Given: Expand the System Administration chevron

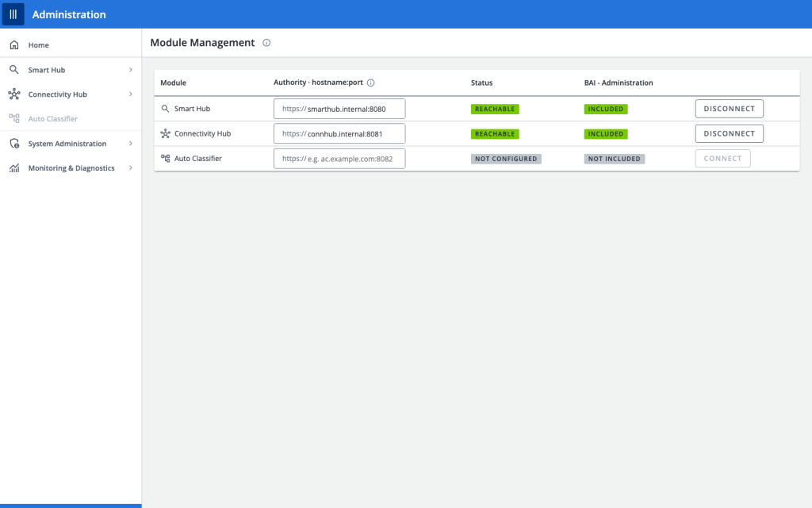Looking at the screenshot, I should (x=131, y=144).
